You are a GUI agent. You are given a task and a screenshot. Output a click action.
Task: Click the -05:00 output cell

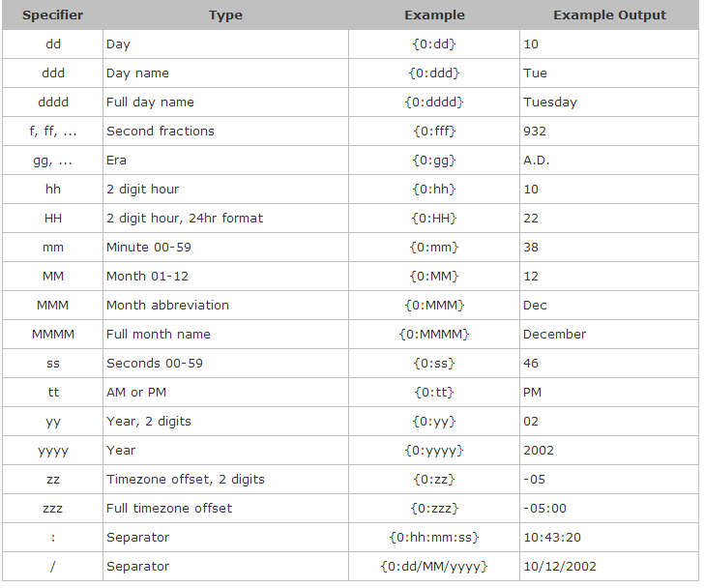pos(609,508)
